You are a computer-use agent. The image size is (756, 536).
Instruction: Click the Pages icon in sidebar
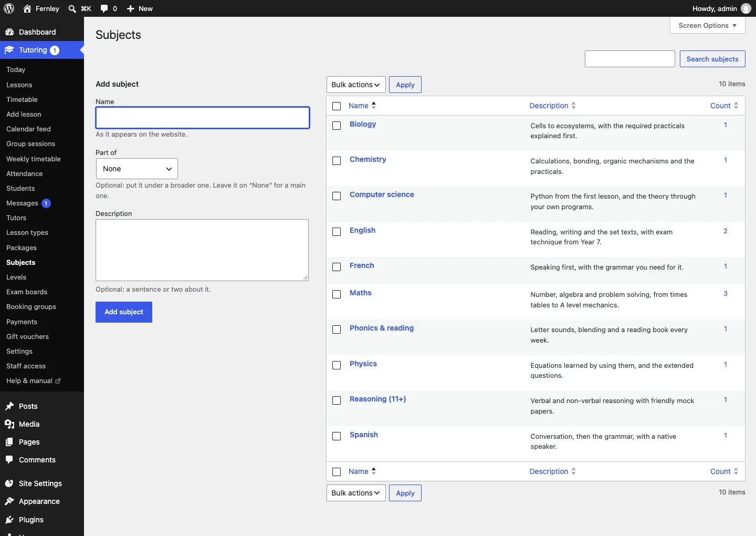(x=9, y=442)
